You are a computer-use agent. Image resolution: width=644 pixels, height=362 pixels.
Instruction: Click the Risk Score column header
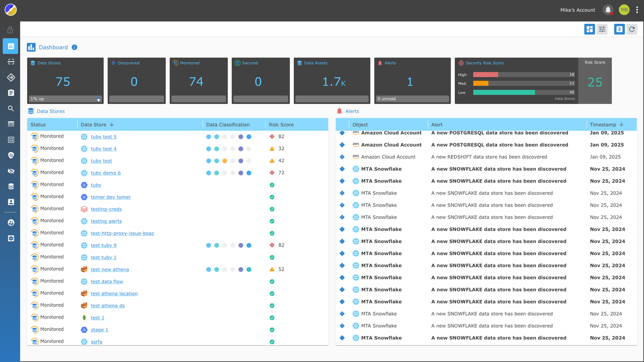[x=281, y=125]
